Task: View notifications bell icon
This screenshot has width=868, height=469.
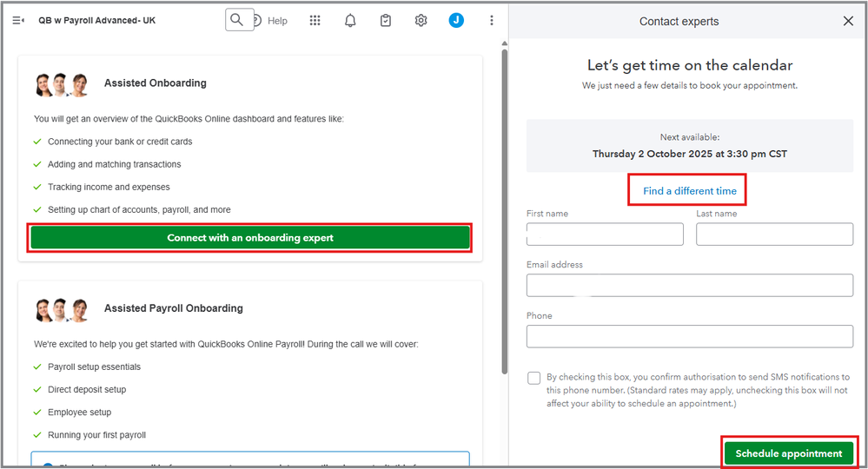Action: (x=350, y=21)
